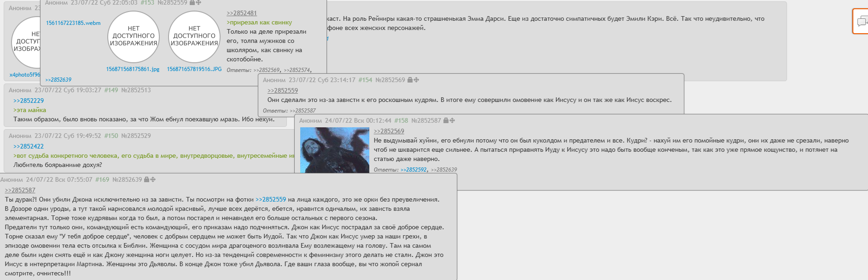Follow quote link >>2852481 in post #153

pos(242,13)
